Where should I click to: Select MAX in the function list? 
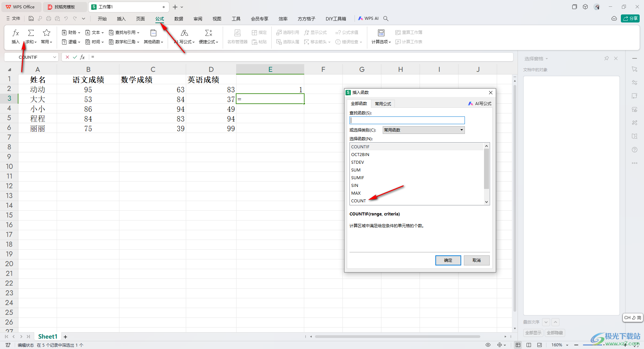coord(417,193)
